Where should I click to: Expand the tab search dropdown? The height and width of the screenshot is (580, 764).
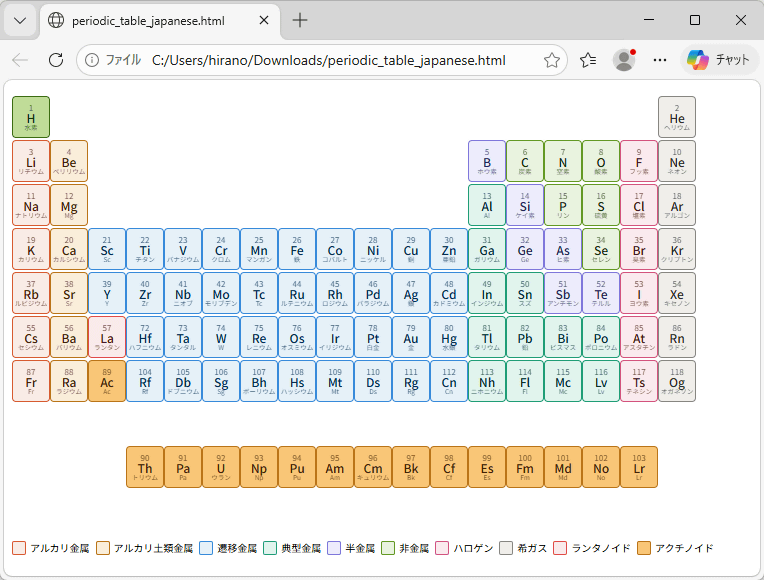20,20
